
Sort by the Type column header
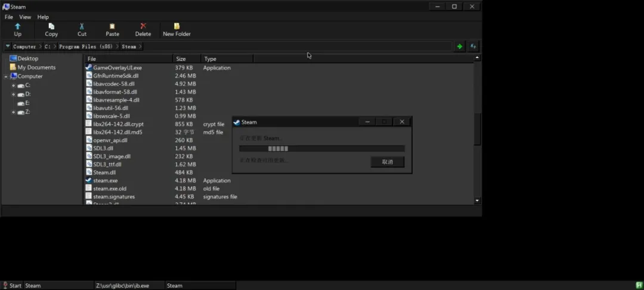pos(227,58)
